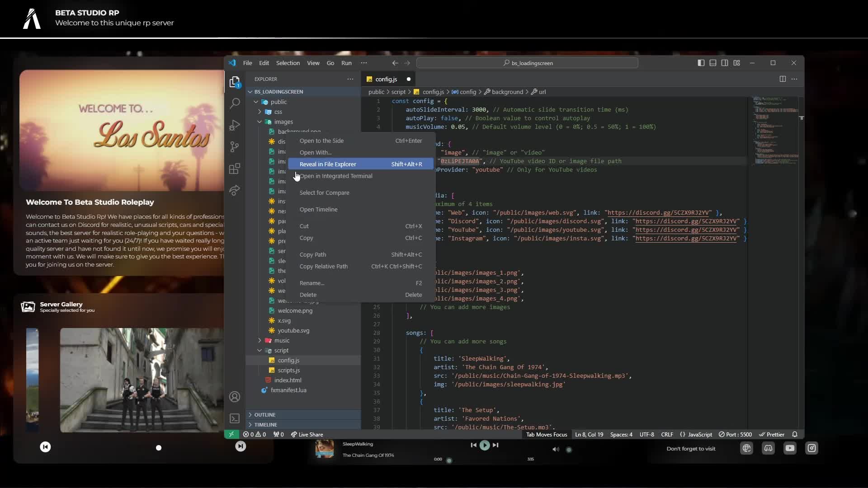Open the Run and Debug panel
This screenshot has width=868, height=488.
coord(235,125)
